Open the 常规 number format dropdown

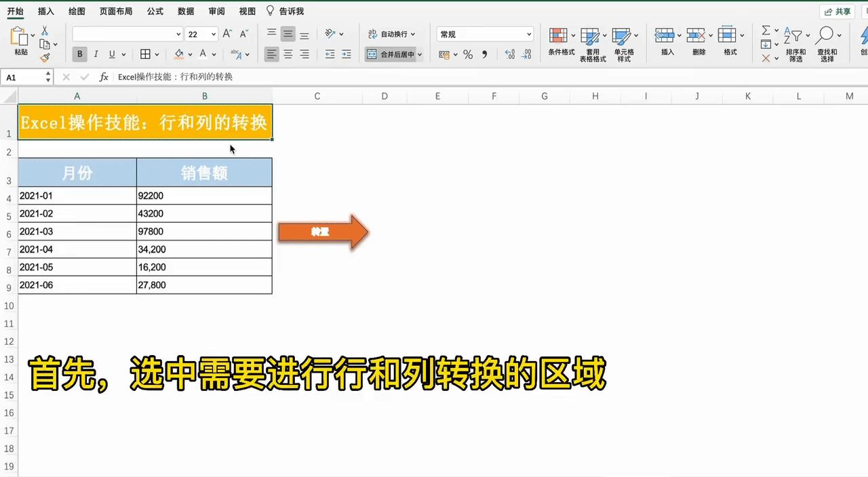[484, 33]
